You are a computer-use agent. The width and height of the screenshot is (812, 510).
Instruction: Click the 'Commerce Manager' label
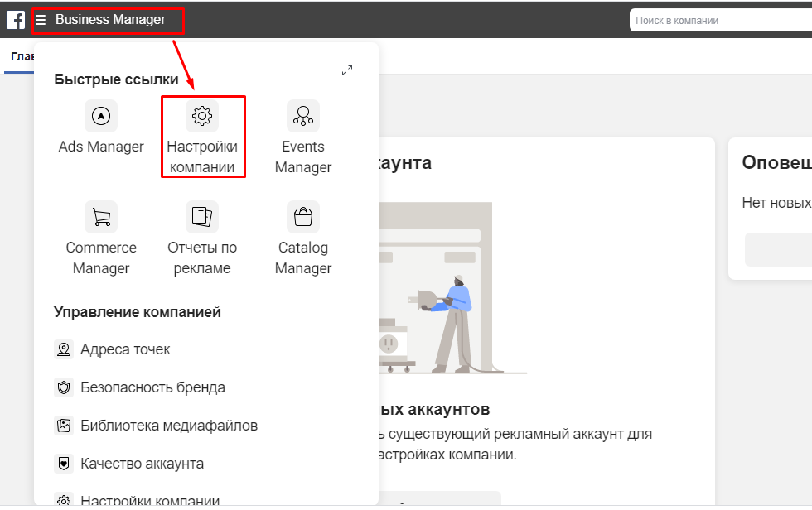(101, 257)
